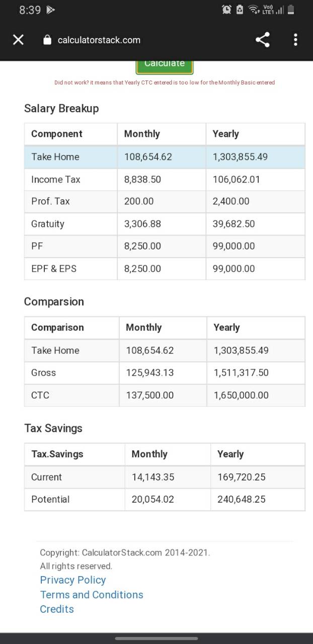This screenshot has height=644, width=313.
Task: Tap the alarm icon in status bar
Action: pyautogui.click(x=226, y=10)
